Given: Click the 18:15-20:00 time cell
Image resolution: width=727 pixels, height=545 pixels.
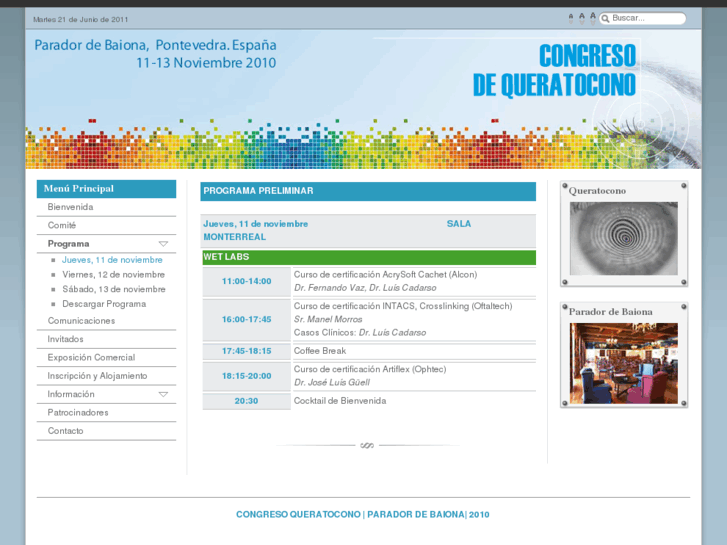Looking at the screenshot, I should tap(246, 376).
